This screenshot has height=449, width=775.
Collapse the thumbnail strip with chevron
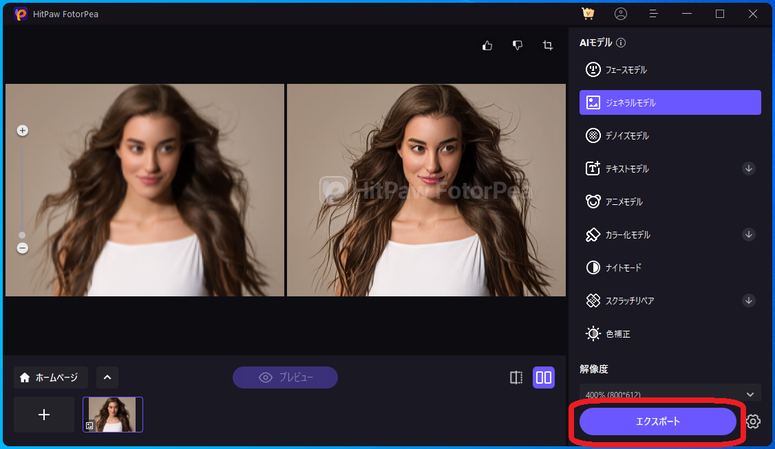108,378
